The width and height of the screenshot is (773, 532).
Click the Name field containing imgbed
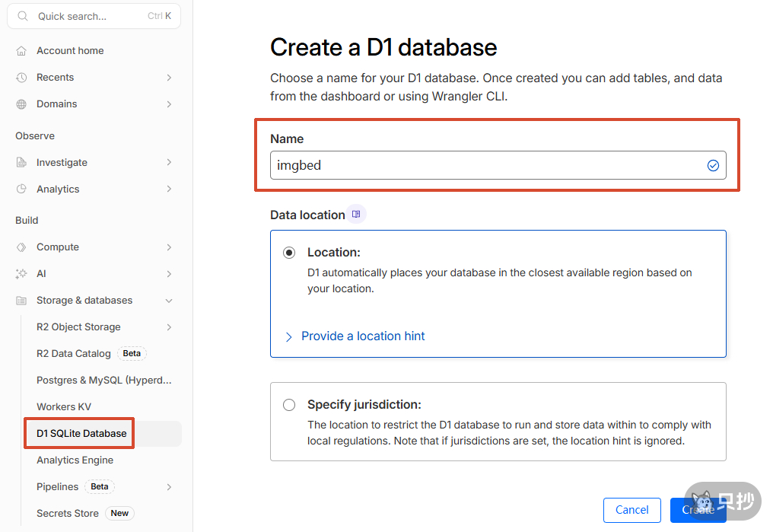[498, 165]
